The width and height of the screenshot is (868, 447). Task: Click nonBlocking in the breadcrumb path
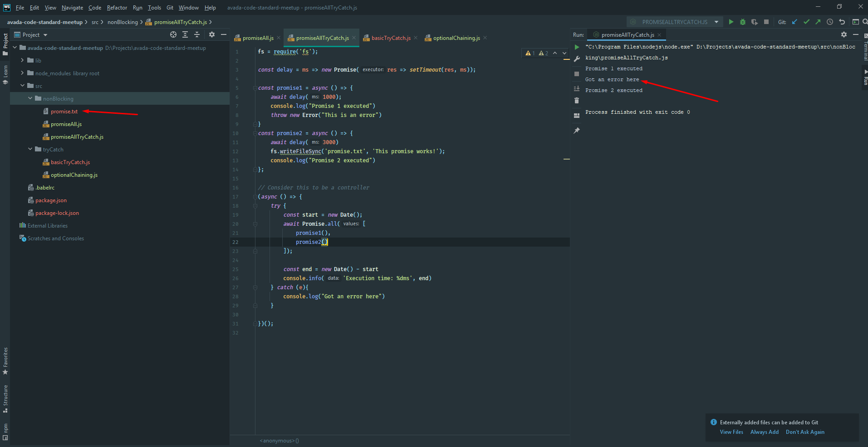point(123,22)
